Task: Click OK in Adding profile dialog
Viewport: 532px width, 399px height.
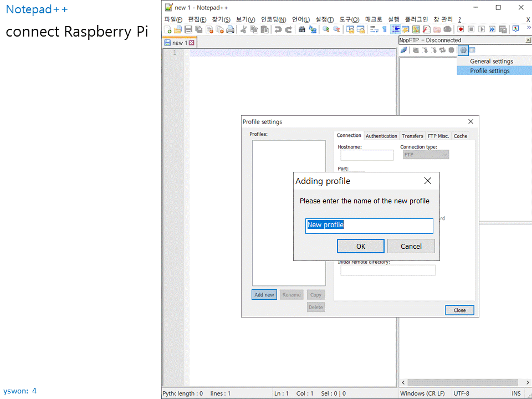Action: 361,246
